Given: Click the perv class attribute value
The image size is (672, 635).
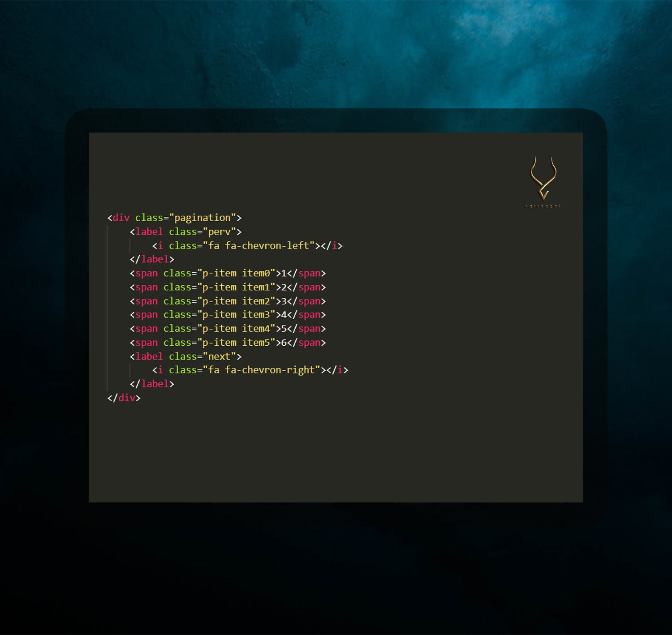Looking at the screenshot, I should pos(221,232).
